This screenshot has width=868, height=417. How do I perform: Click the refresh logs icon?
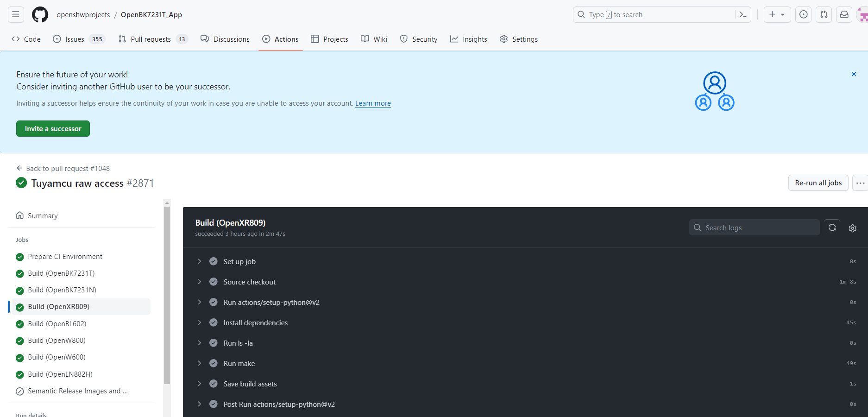(x=832, y=227)
